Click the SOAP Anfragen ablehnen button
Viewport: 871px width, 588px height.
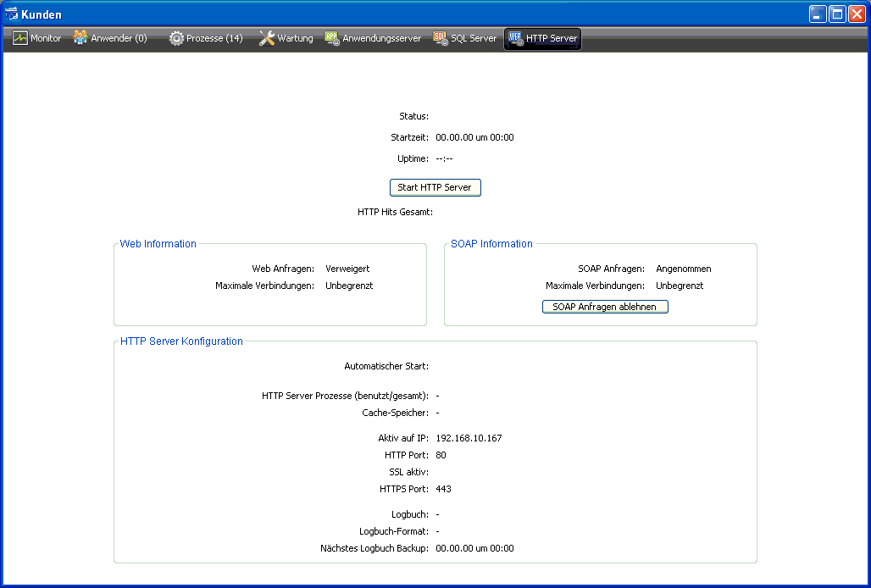pos(605,307)
